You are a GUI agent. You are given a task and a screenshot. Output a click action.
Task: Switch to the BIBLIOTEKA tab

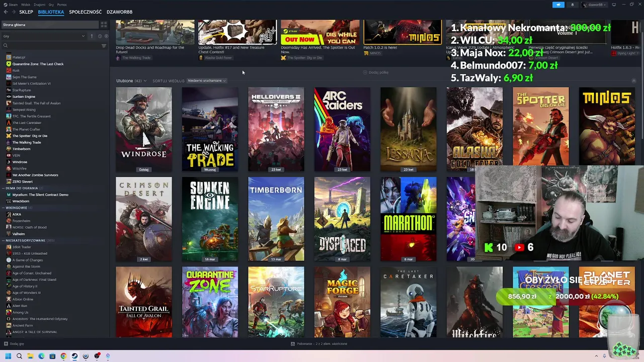coord(51,12)
